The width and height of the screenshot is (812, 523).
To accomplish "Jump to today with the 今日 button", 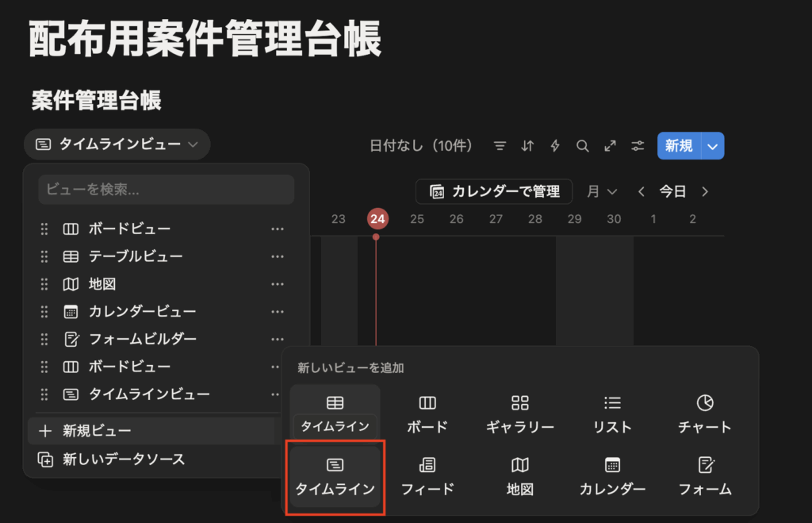I will coord(672,191).
